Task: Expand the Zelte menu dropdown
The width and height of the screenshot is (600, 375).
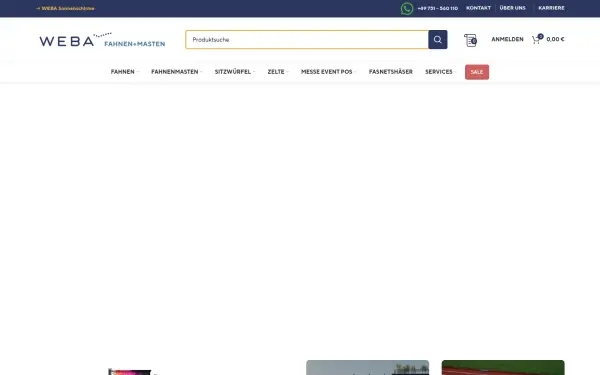Action: pyautogui.click(x=278, y=72)
